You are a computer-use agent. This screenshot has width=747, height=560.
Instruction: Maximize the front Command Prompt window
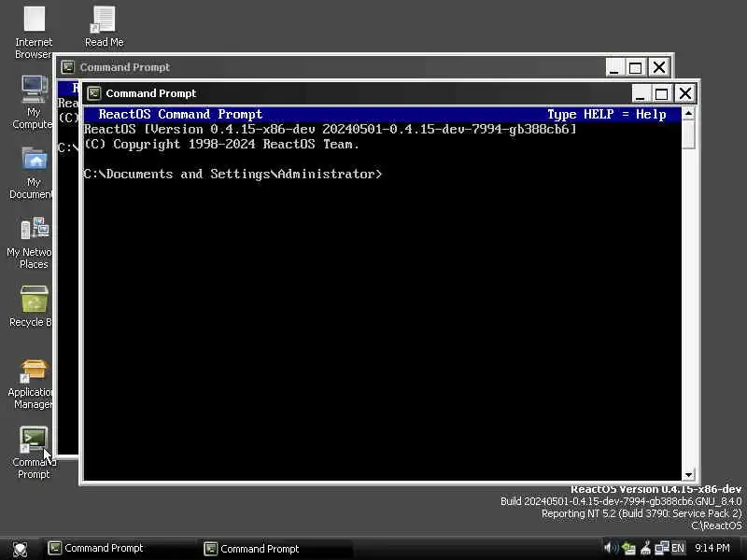(661, 93)
